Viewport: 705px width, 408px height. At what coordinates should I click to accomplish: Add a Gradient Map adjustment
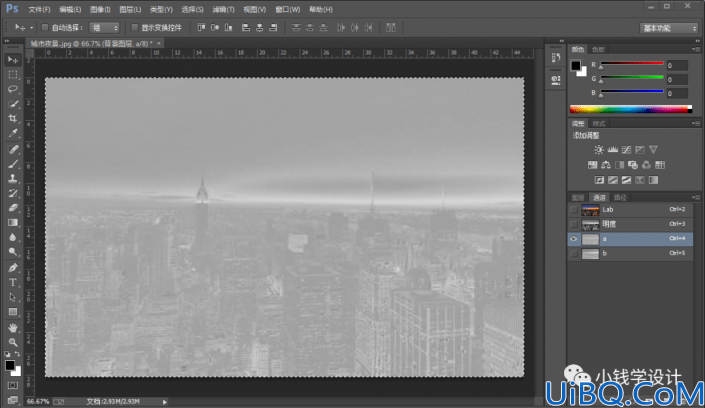[x=653, y=180]
